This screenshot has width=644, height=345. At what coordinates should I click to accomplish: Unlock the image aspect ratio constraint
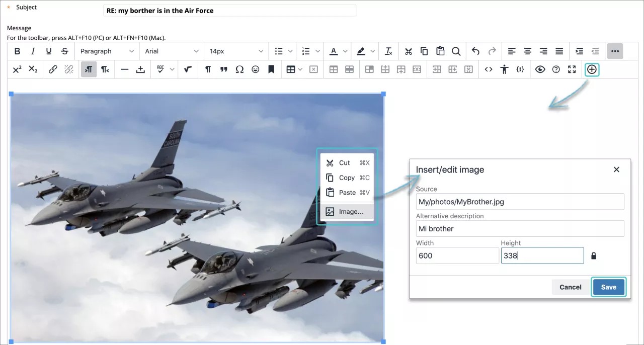pos(594,255)
